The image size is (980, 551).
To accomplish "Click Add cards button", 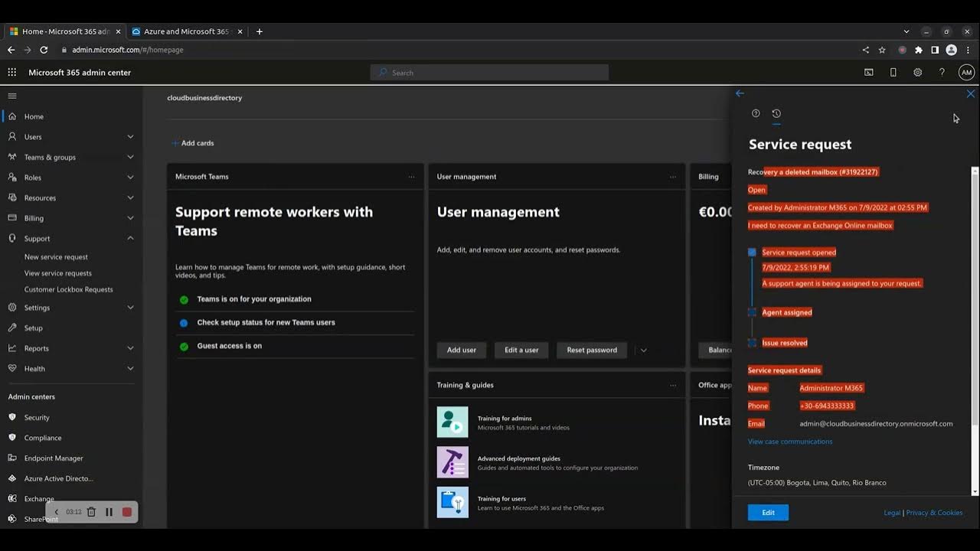I will [193, 143].
